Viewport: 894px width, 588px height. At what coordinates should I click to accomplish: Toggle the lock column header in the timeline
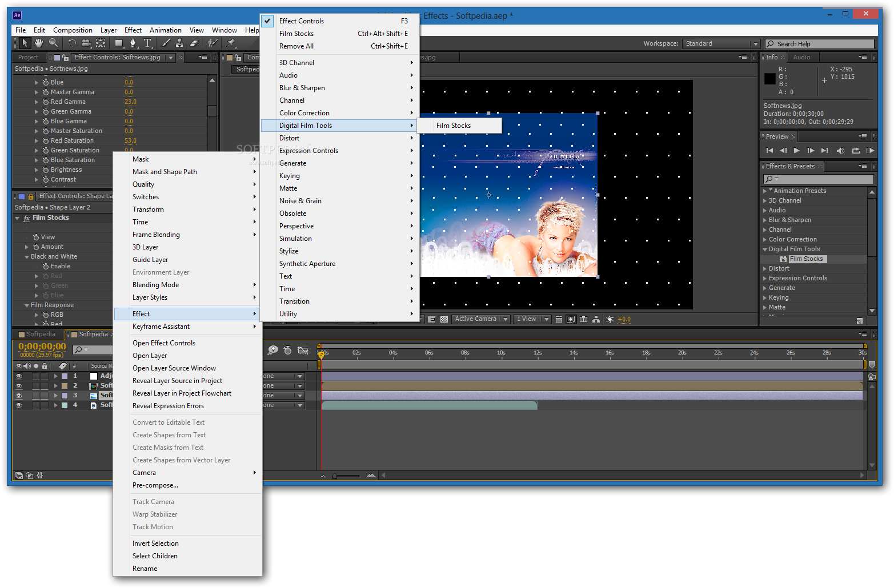point(44,366)
